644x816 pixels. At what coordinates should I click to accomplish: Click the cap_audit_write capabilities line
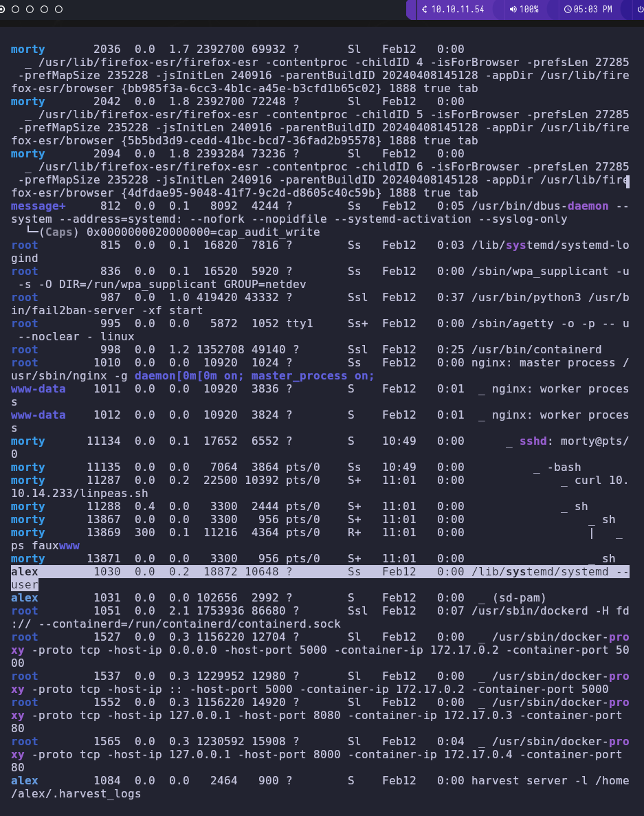[x=173, y=232]
